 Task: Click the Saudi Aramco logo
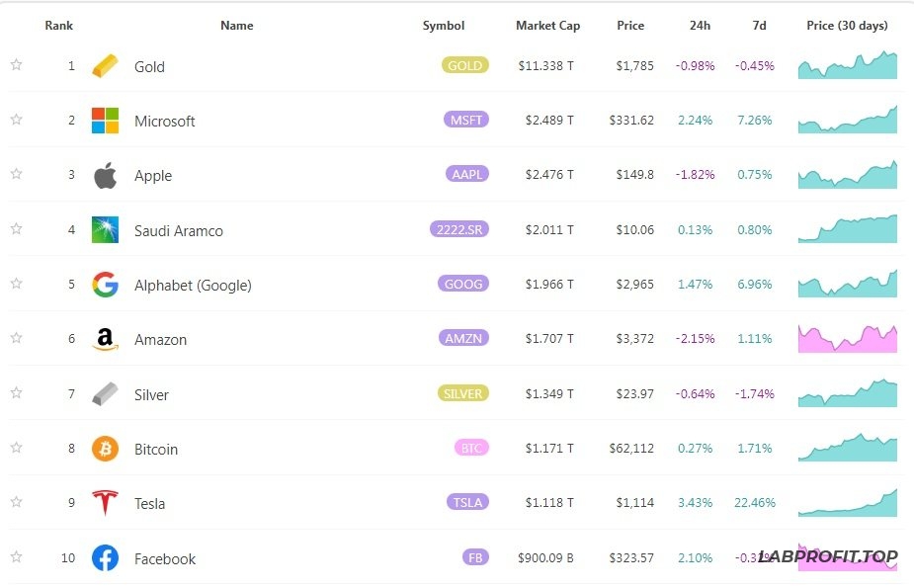click(x=105, y=230)
